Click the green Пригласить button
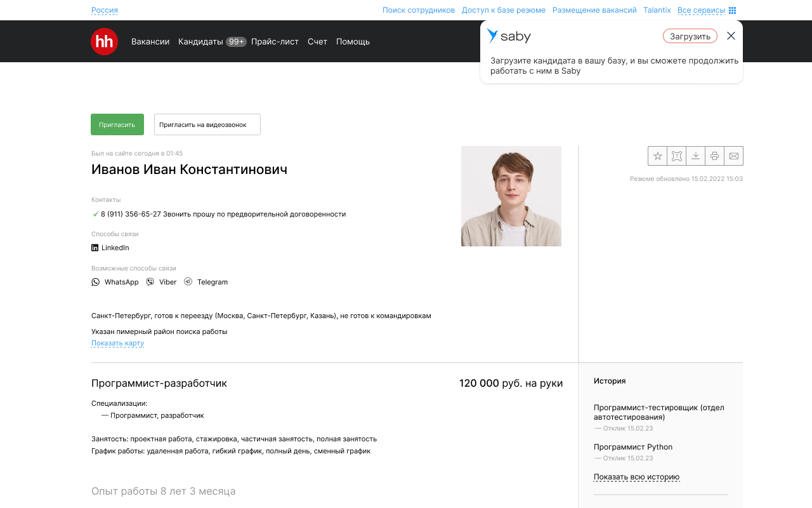Screen dimensions: 812x508 [117, 124]
